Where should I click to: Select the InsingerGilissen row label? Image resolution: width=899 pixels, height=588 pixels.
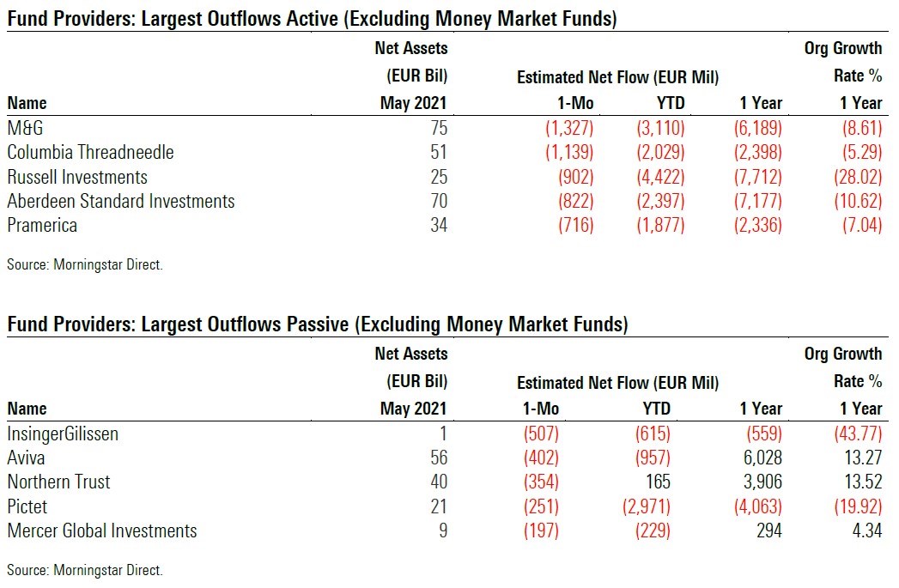63,433
